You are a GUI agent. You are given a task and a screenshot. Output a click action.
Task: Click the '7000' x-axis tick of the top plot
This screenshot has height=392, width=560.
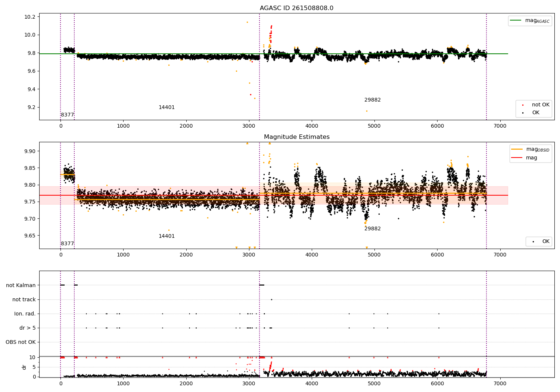coord(500,126)
